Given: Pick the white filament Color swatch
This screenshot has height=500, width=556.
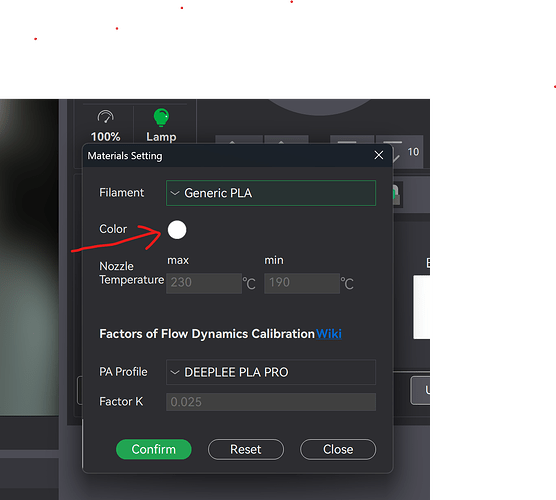Looking at the screenshot, I should [x=177, y=230].
